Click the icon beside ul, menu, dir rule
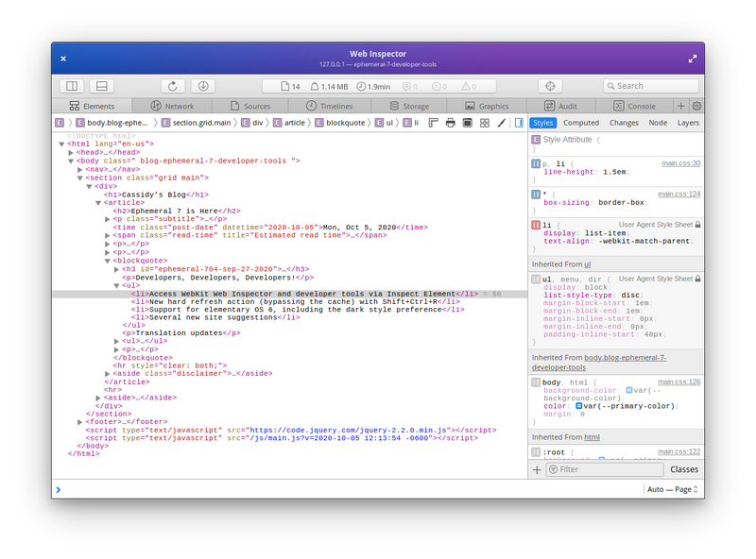Image resolution: width=756 pixels, height=559 pixels. pos(536,279)
